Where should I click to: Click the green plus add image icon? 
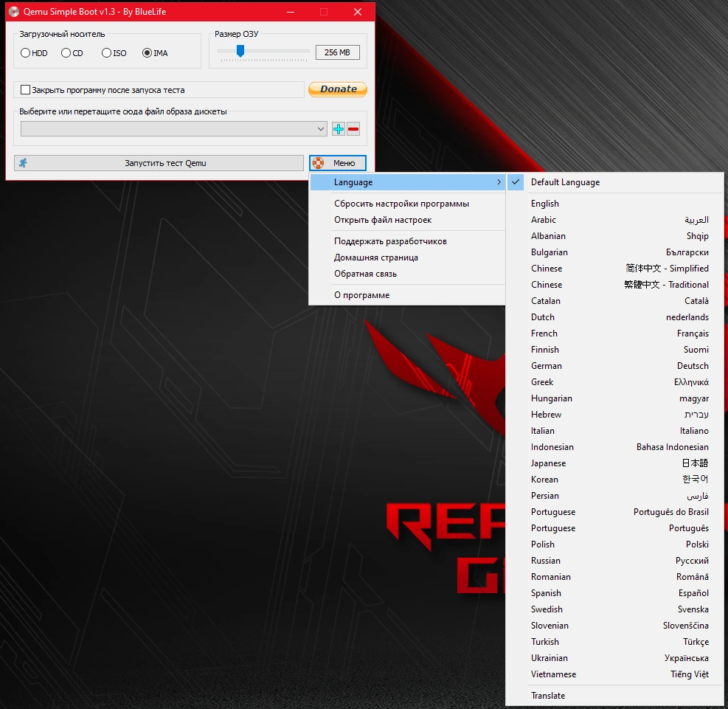339,129
